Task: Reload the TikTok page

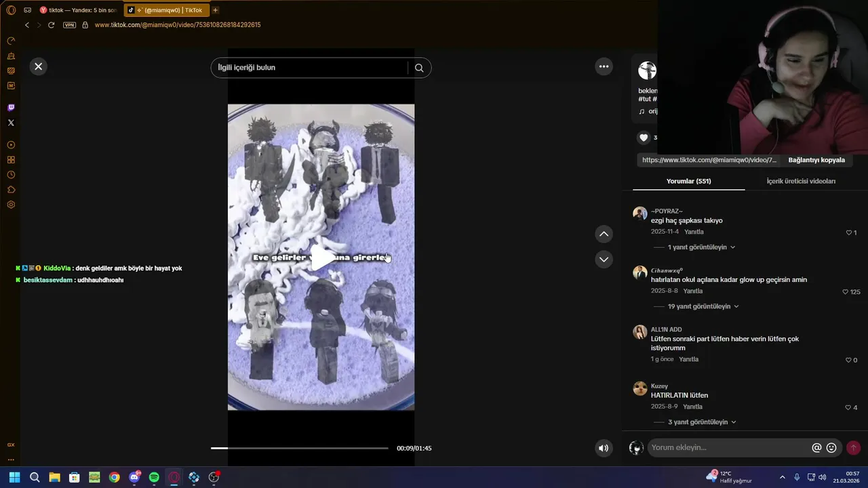Action: [x=51, y=25]
